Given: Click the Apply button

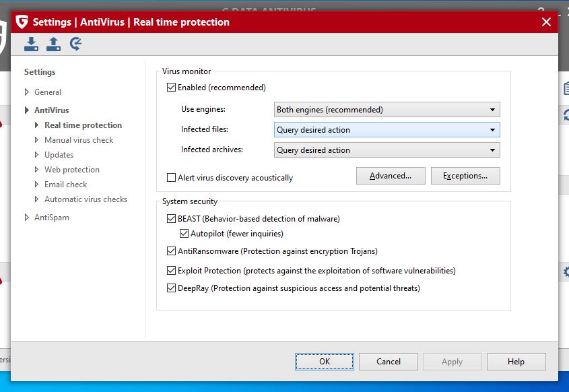Looking at the screenshot, I should click(x=452, y=362).
